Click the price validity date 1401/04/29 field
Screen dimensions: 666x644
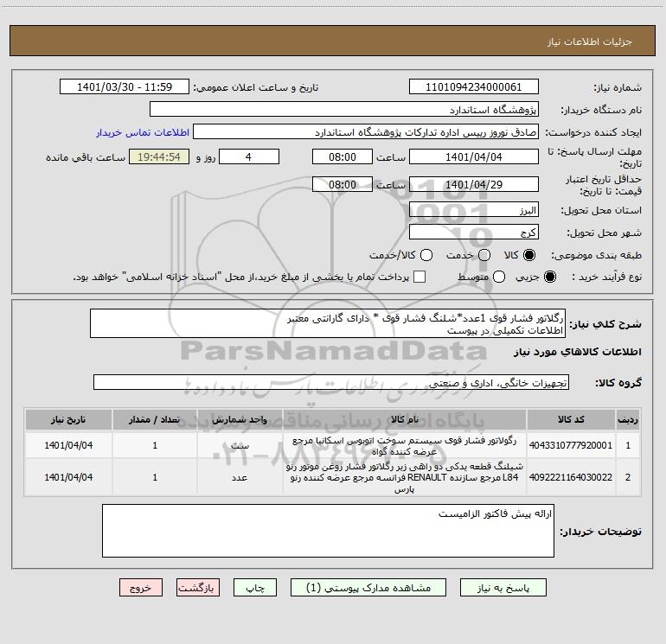click(x=474, y=184)
